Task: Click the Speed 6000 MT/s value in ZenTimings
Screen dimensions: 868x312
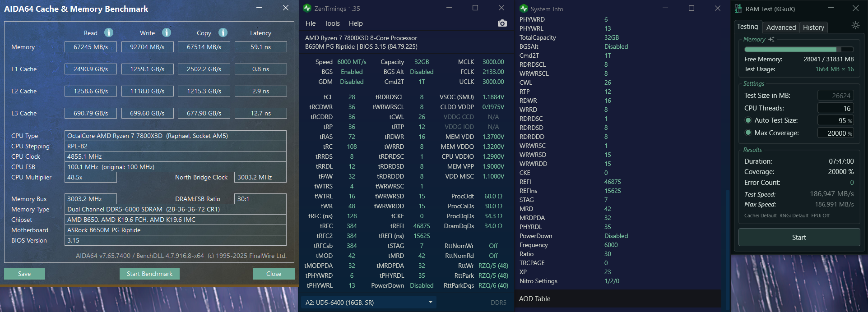Action: (x=352, y=62)
